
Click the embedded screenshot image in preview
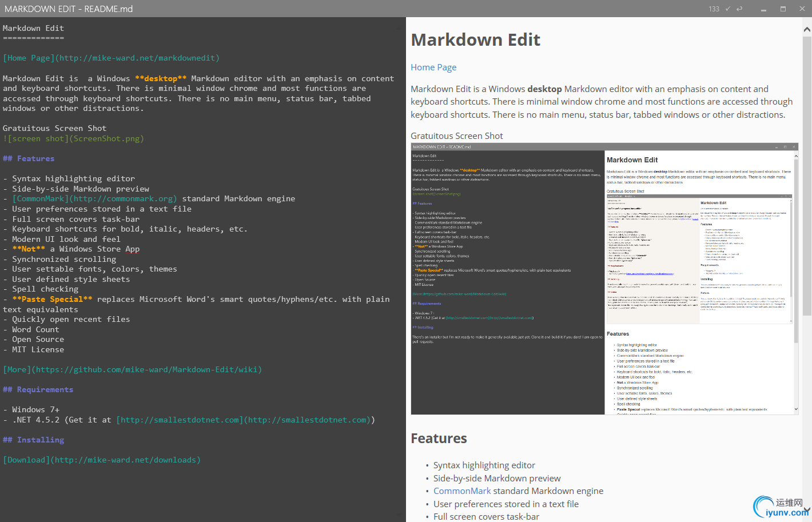[x=604, y=279]
